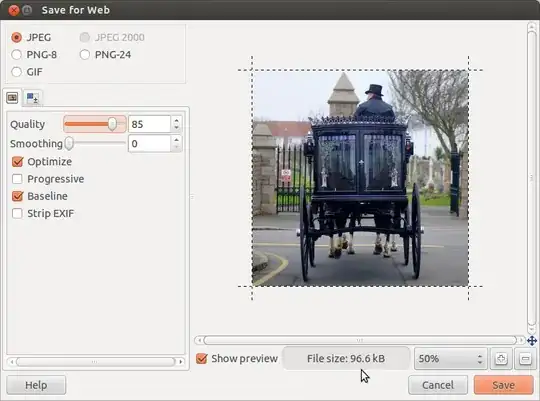
Task: Click the orange Save button
Action: (503, 385)
